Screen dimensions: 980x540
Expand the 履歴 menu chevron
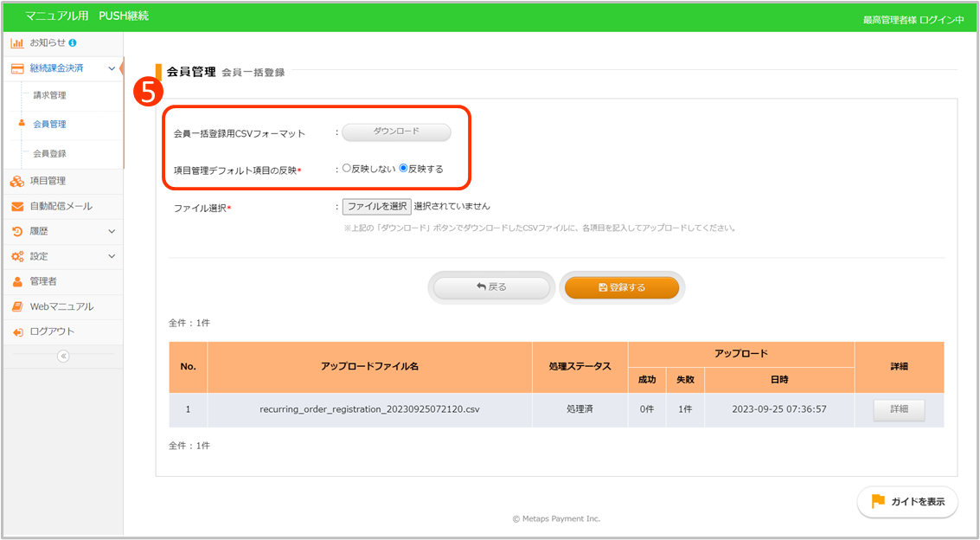point(112,231)
